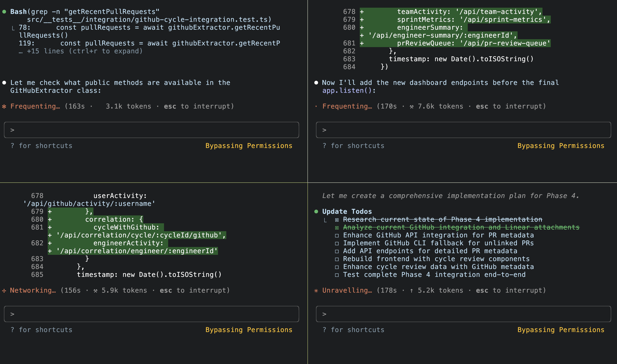Click grep result line 119

pyautogui.click(x=149, y=43)
